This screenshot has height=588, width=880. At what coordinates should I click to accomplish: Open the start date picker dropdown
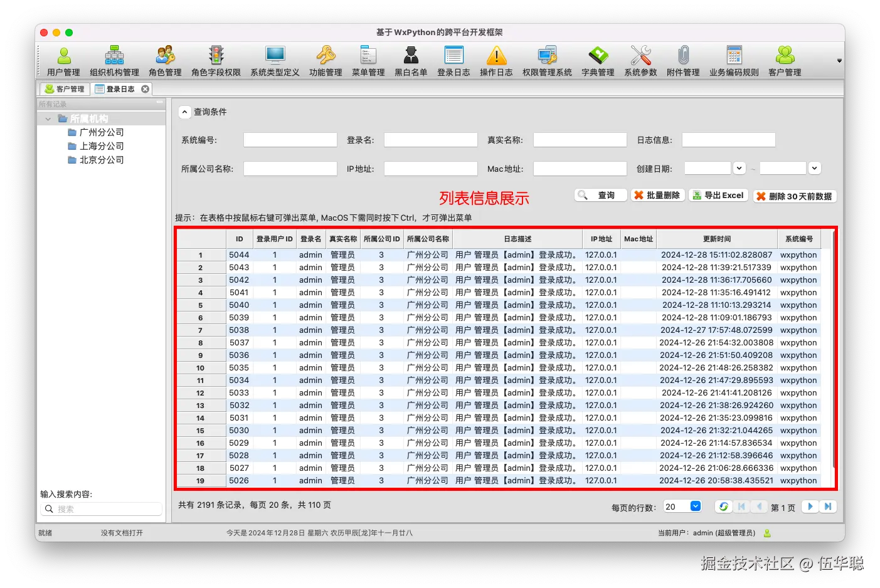click(739, 168)
